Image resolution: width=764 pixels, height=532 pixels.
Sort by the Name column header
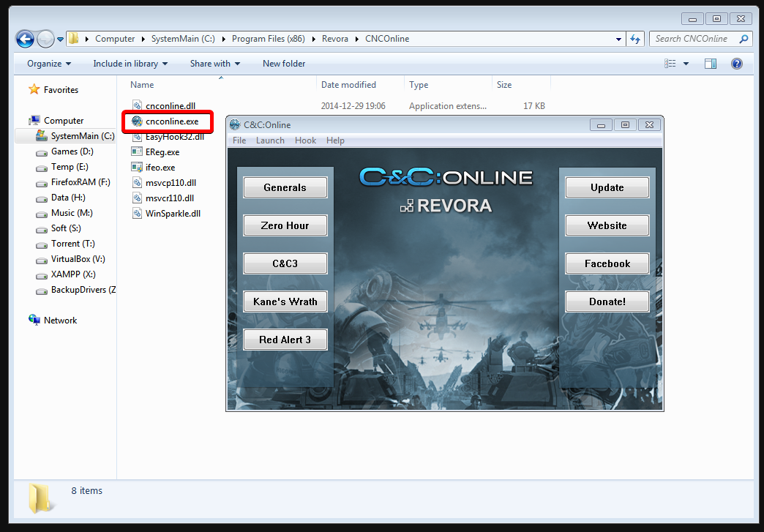tap(142, 85)
